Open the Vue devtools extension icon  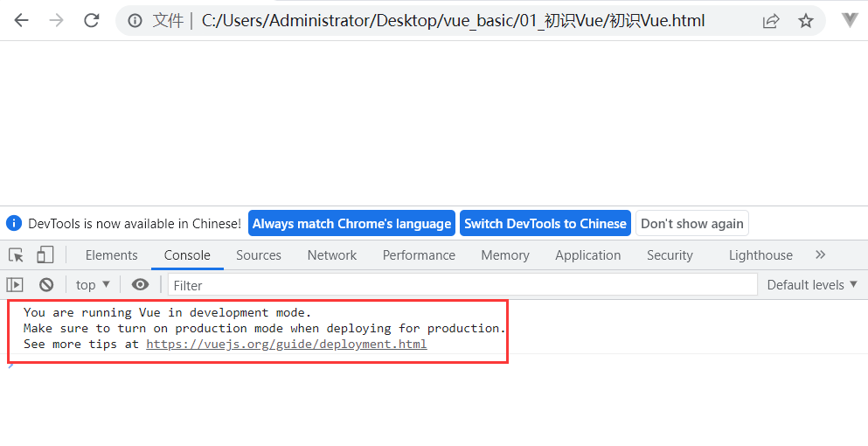pos(850,20)
